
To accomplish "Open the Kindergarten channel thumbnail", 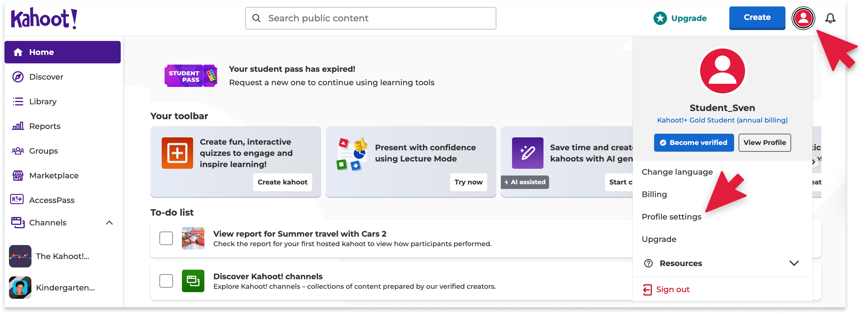I will pyautogui.click(x=20, y=287).
